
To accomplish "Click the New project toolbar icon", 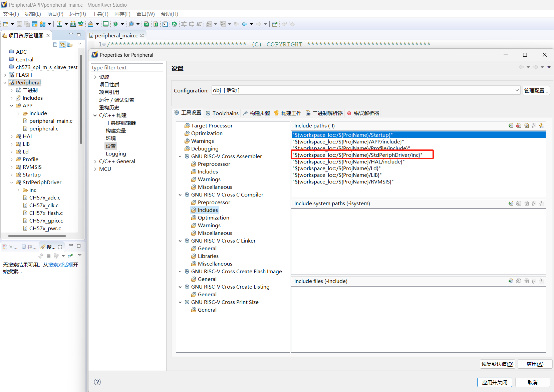I will (x=6, y=24).
